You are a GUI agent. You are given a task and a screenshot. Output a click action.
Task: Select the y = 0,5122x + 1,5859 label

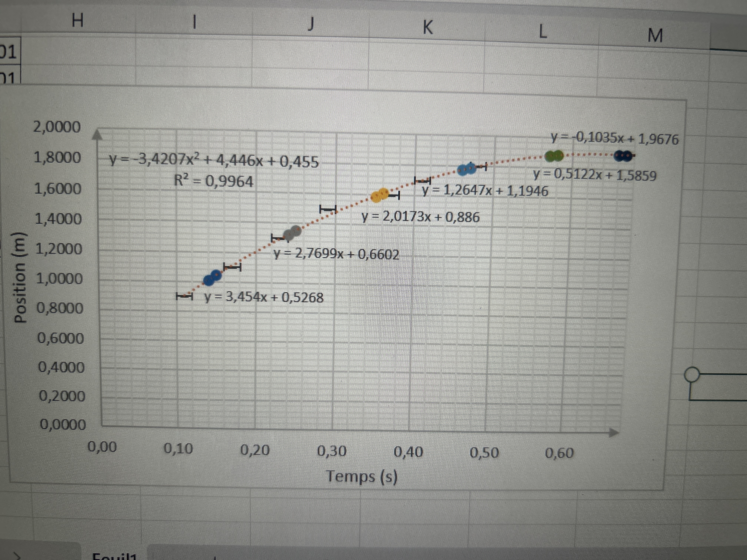click(x=595, y=175)
